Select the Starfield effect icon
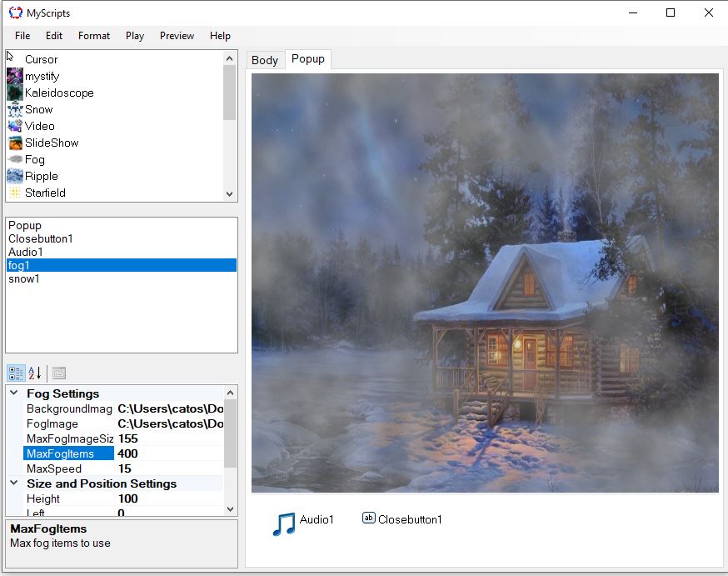 [15, 193]
